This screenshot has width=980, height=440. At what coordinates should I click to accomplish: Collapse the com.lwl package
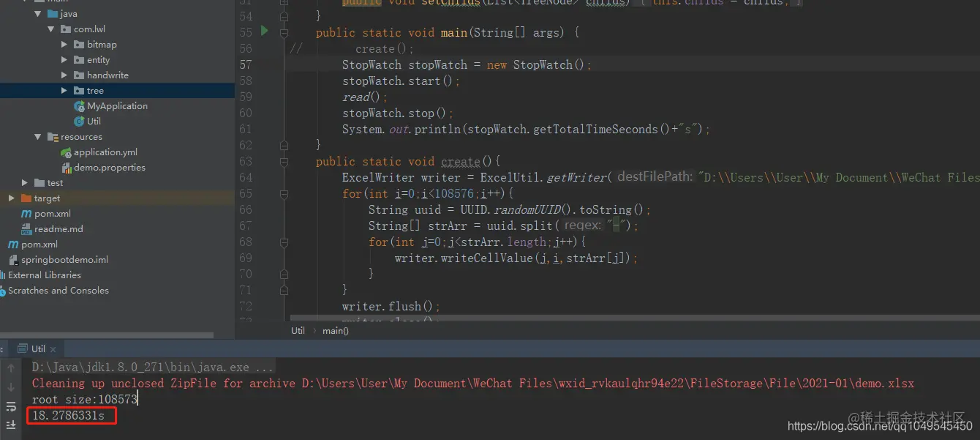[x=51, y=29]
